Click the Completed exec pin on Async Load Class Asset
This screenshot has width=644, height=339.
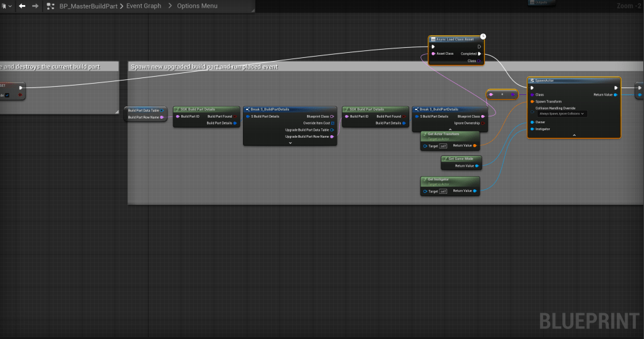479,53
